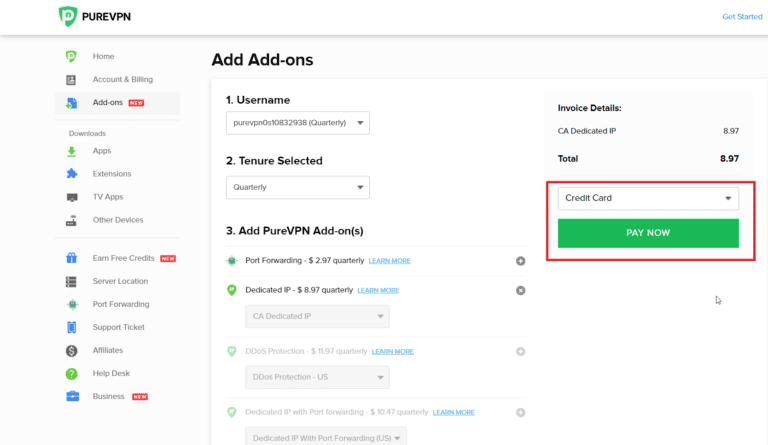Add the Port Forwarding add-on plus toggle
The width and height of the screenshot is (768, 445).
click(x=520, y=261)
